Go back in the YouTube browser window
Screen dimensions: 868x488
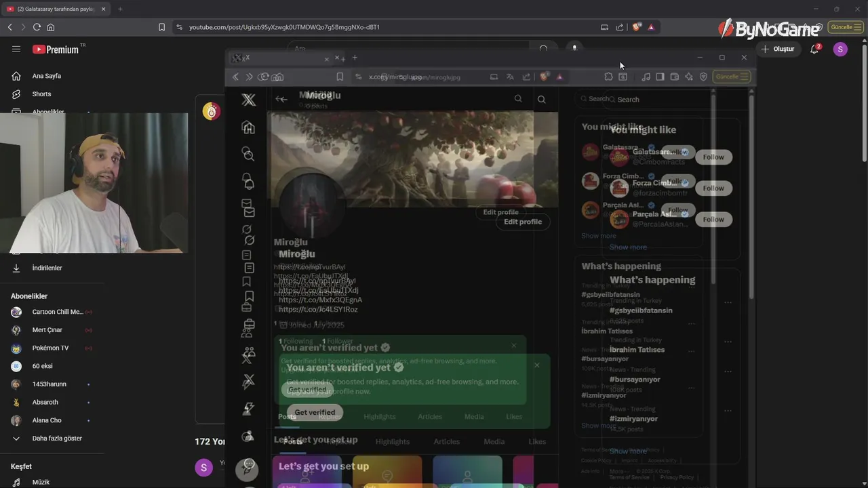pyautogui.click(x=9, y=27)
